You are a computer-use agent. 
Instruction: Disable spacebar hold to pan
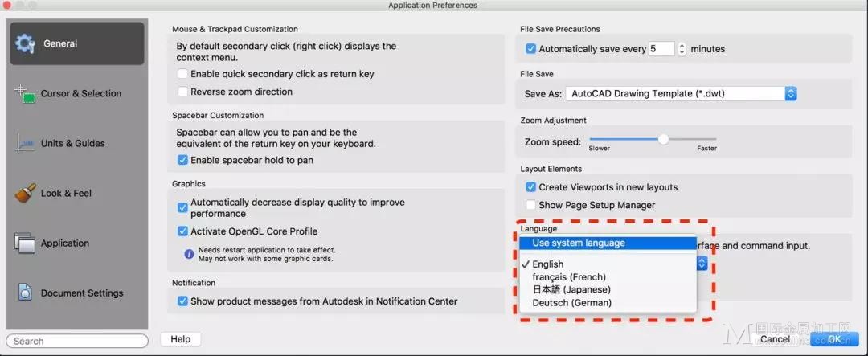182,160
